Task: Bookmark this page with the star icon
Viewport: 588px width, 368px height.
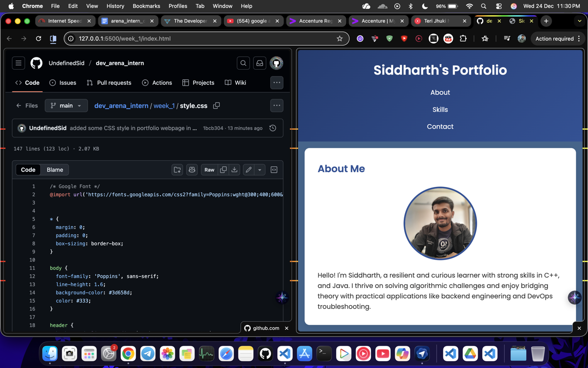Action: [x=340, y=39]
